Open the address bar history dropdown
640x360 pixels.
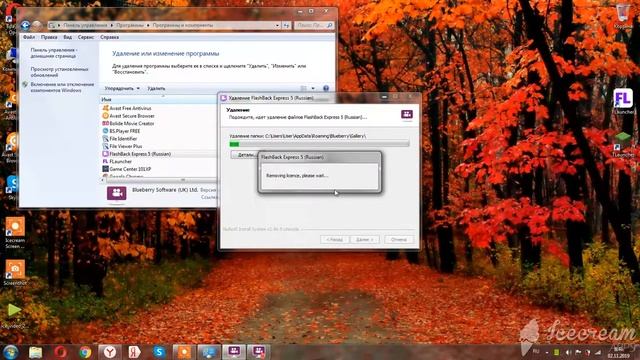(278, 25)
